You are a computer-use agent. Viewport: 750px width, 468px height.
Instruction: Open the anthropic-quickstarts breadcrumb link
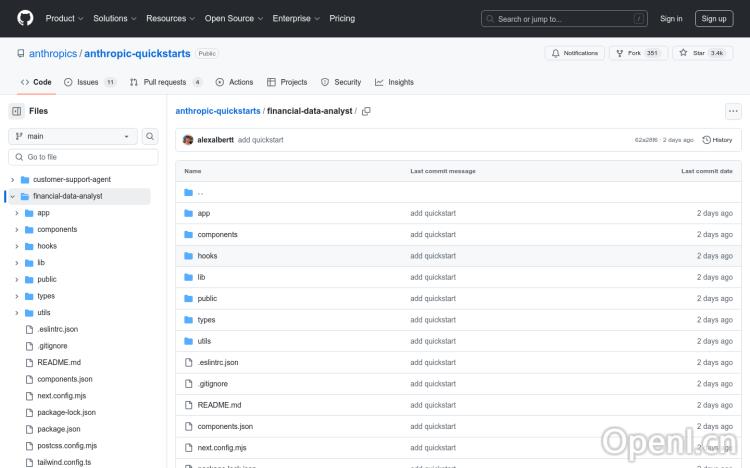(218, 111)
